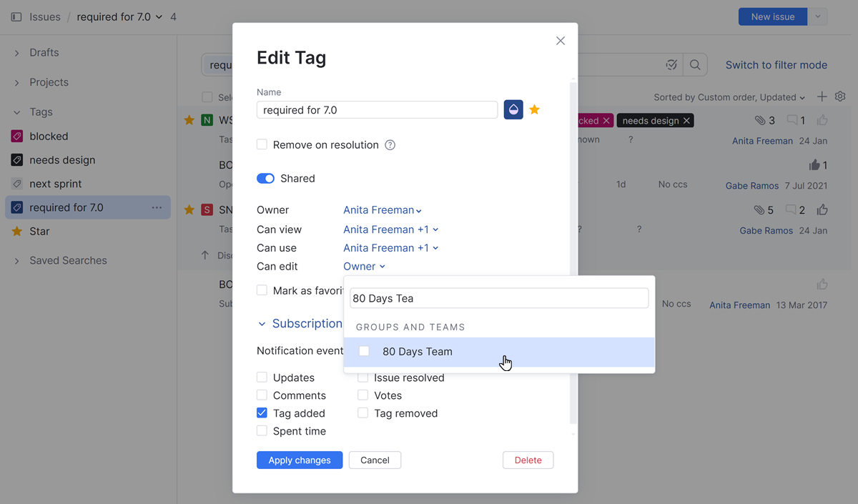858x504 pixels.
Task: Check the 80 Days Team checkbox
Action: pos(364,351)
